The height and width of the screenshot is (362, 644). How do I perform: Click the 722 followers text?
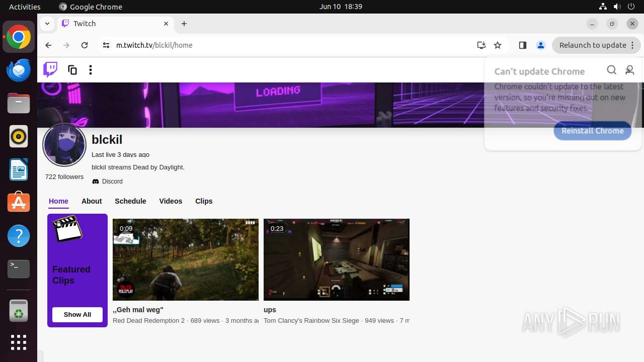[x=64, y=177]
